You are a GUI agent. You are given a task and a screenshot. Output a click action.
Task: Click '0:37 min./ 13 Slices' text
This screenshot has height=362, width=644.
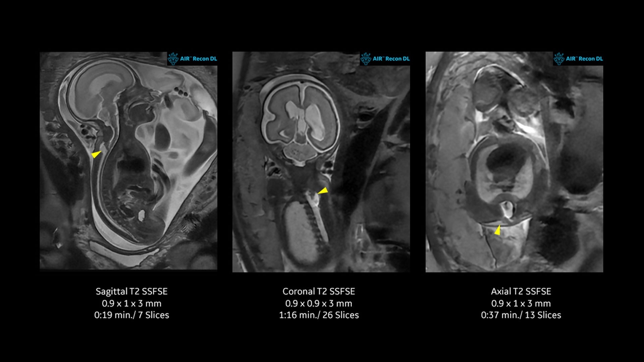[521, 315]
